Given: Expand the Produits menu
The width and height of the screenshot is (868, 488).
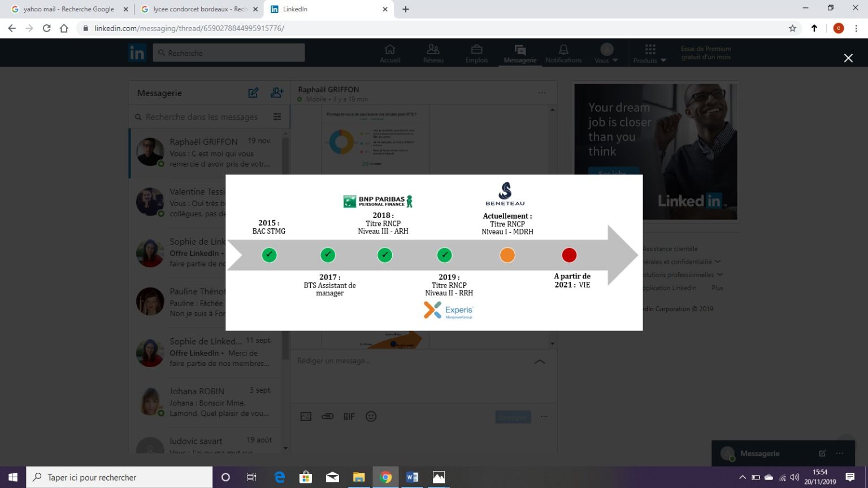Looking at the screenshot, I should [650, 53].
